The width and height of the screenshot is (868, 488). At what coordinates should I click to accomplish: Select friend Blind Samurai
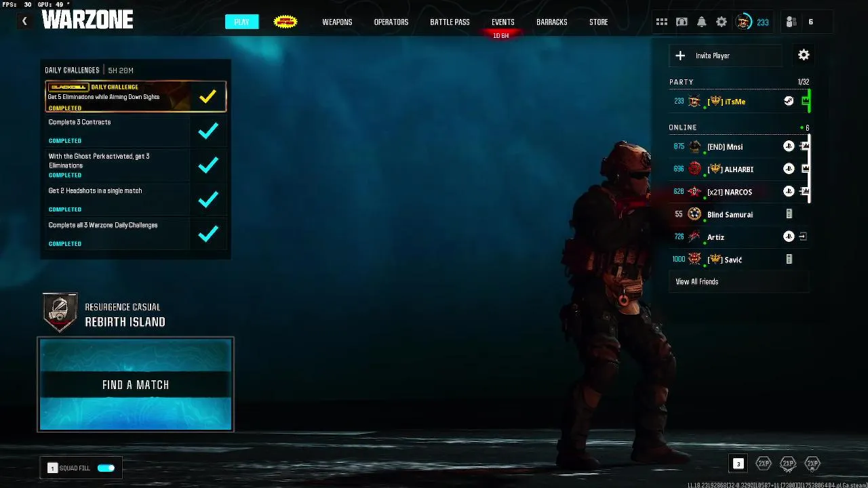pyautogui.click(x=738, y=214)
